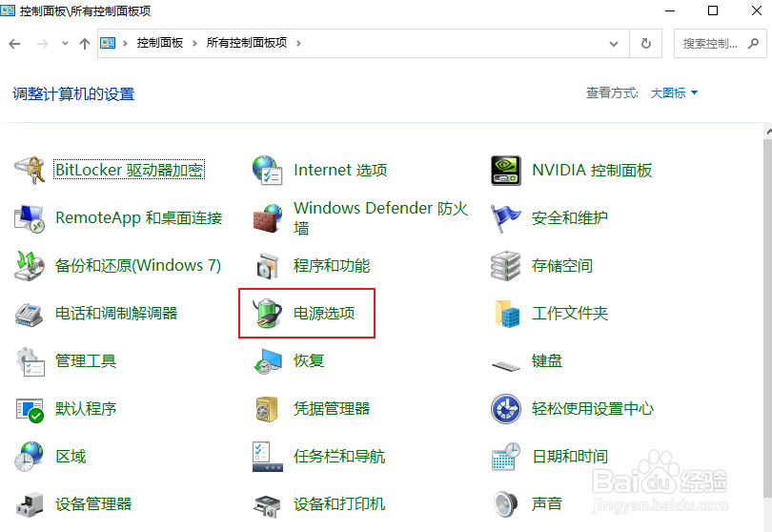
Task: Open the Internet 选项 link
Action: tap(340, 170)
